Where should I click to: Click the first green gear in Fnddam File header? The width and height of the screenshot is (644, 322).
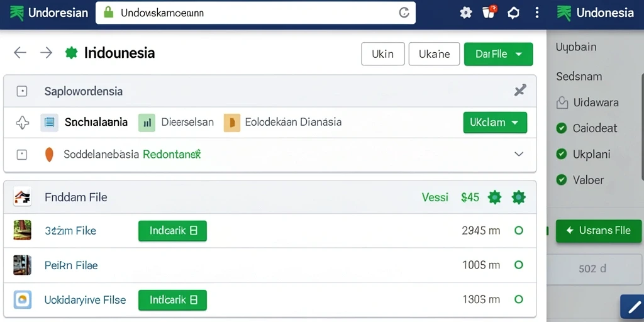click(x=494, y=197)
